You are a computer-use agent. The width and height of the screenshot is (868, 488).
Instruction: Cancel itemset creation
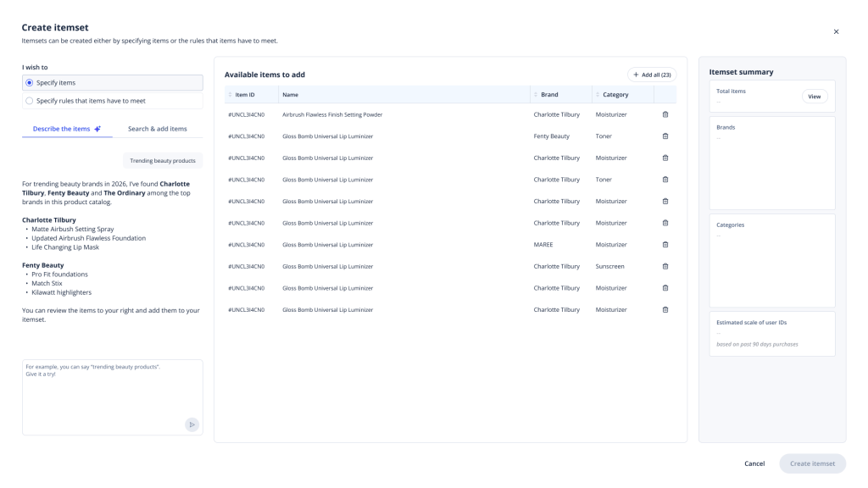click(x=754, y=463)
